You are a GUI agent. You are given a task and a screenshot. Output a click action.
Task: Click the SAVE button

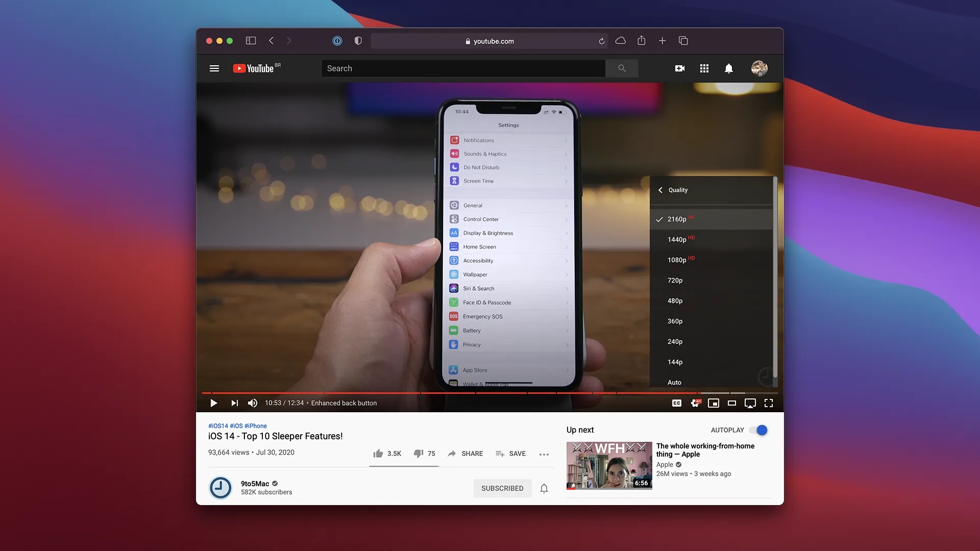coord(510,454)
